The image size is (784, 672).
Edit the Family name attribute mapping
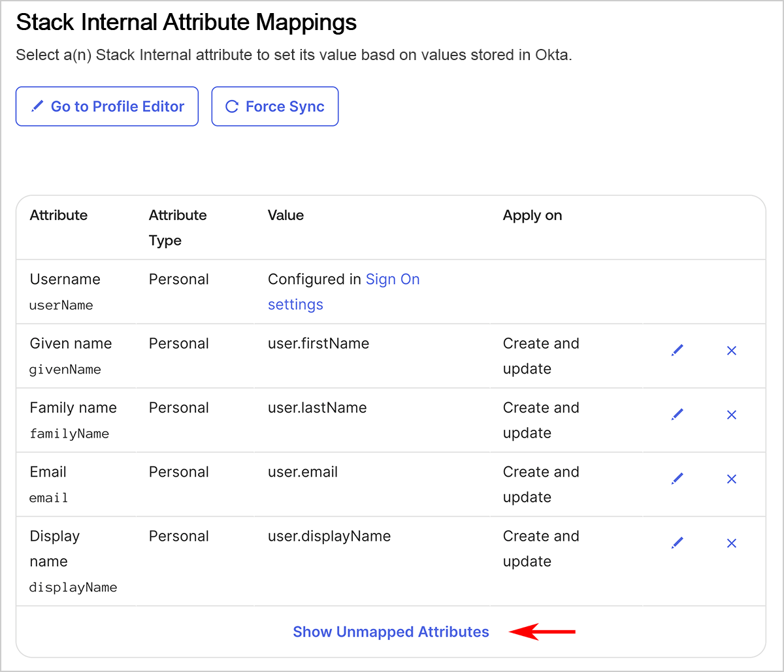[x=678, y=415]
